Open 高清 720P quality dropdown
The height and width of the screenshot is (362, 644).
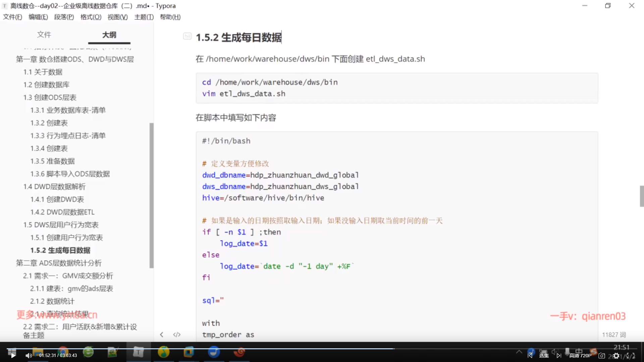pos(580,356)
